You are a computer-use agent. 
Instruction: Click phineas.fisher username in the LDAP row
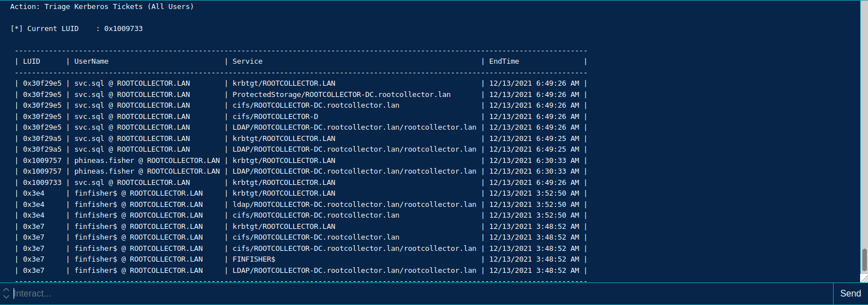147,171
